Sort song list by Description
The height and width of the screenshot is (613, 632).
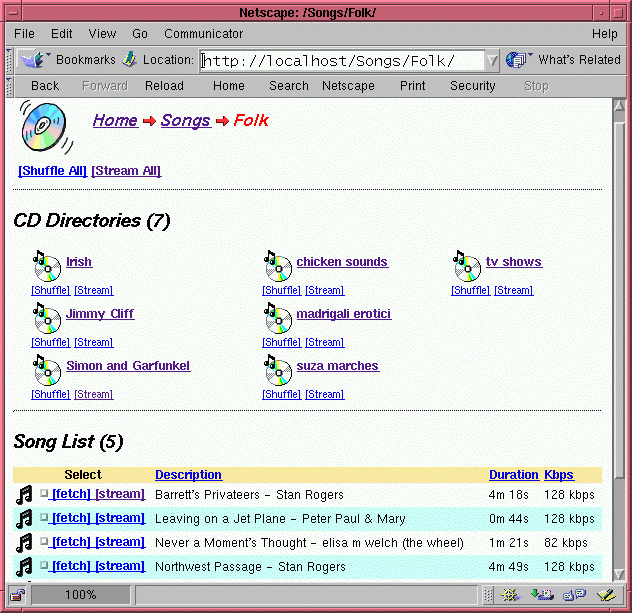[188, 475]
